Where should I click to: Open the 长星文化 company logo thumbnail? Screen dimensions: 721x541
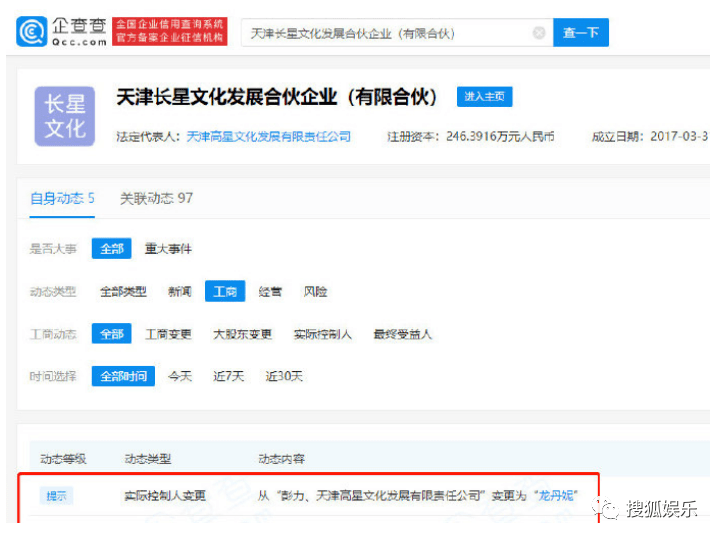point(65,116)
